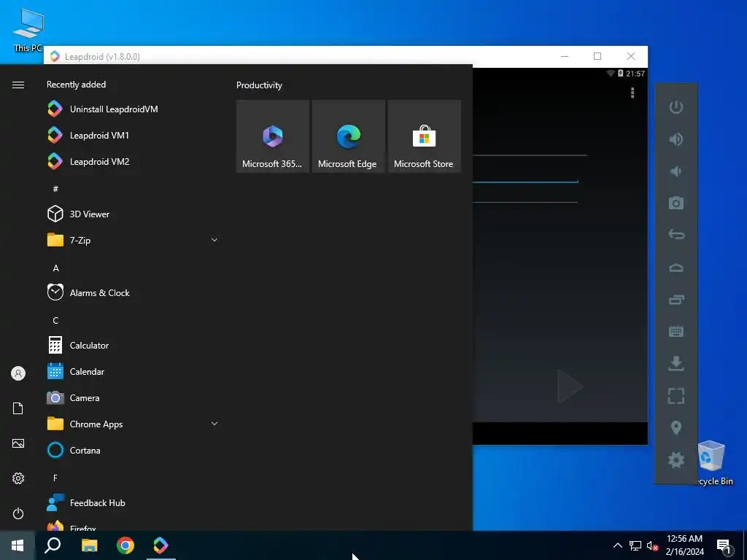The width and height of the screenshot is (747, 560).
Task: Click the C letter group header
Action: pos(55,321)
